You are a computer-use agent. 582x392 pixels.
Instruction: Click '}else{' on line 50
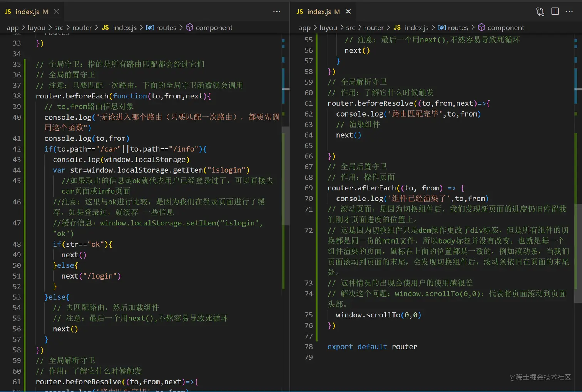point(65,265)
